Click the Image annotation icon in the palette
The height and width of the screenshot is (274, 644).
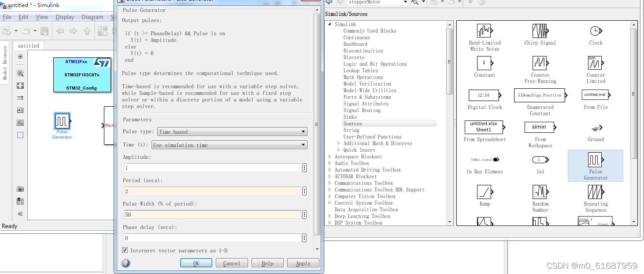tap(20, 123)
